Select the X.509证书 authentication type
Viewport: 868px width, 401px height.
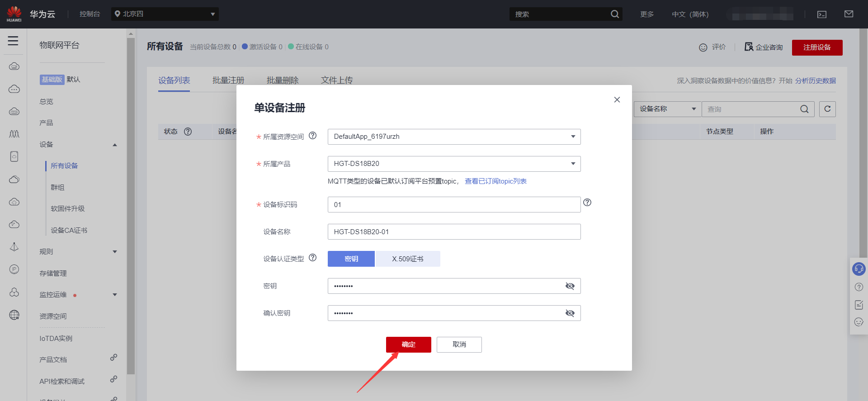coord(407,259)
